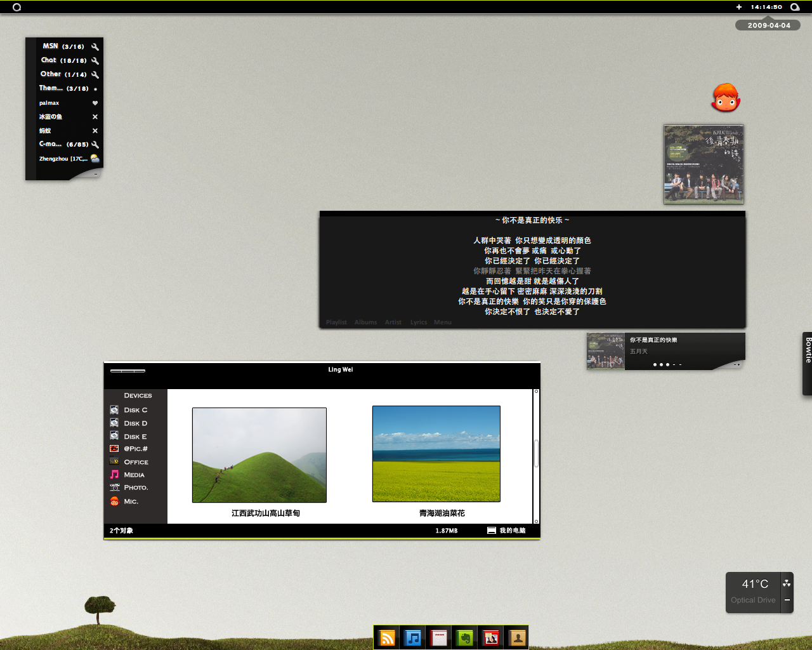812x650 pixels.
Task: Open the Media sidebar folder
Action: click(128, 475)
